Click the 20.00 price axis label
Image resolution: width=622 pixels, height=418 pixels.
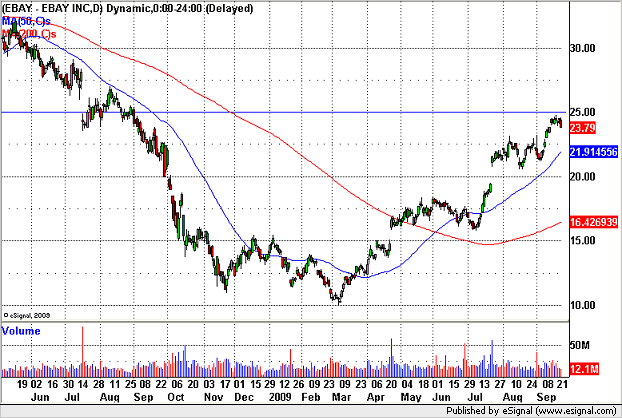[x=582, y=176]
